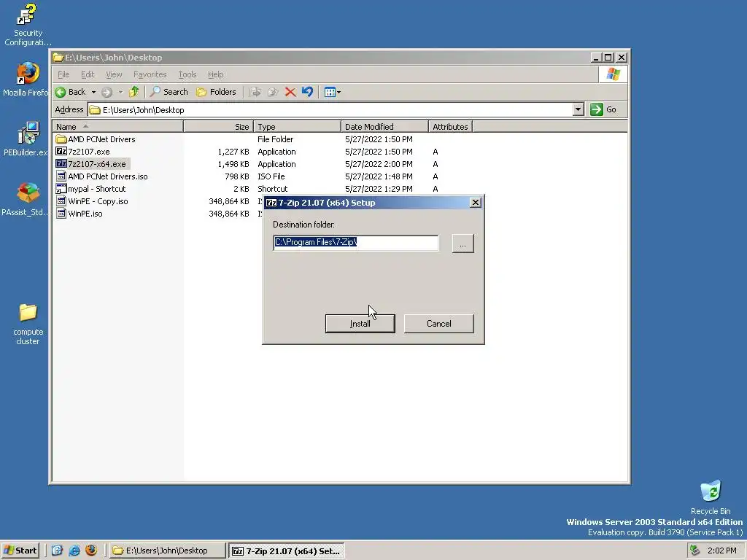
Task: Click the 5/27/2022 1:29 PM date cell
Action: [379, 189]
